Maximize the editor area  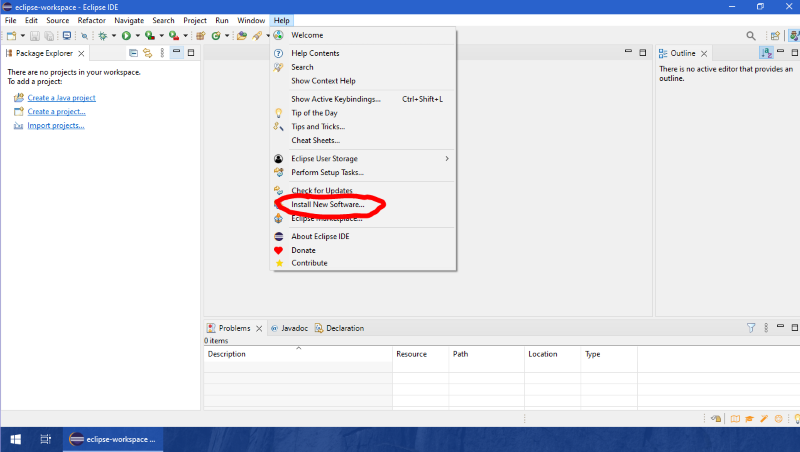coord(642,52)
